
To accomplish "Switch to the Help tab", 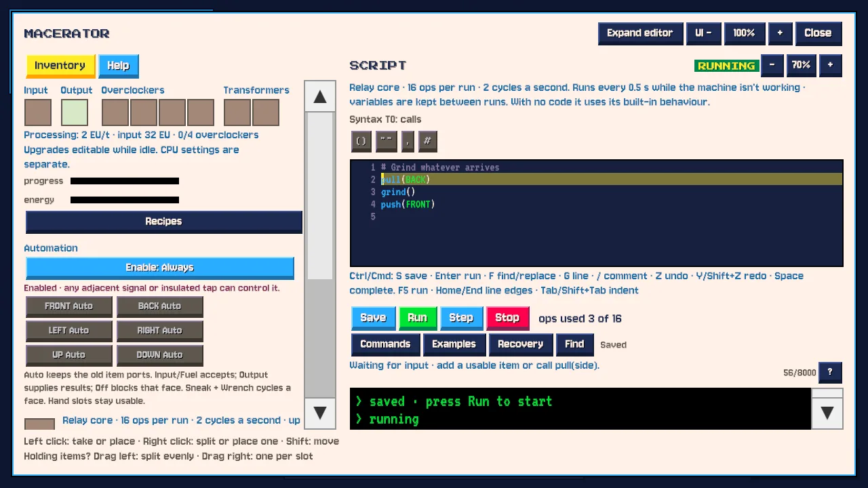I will pyautogui.click(x=119, y=66).
